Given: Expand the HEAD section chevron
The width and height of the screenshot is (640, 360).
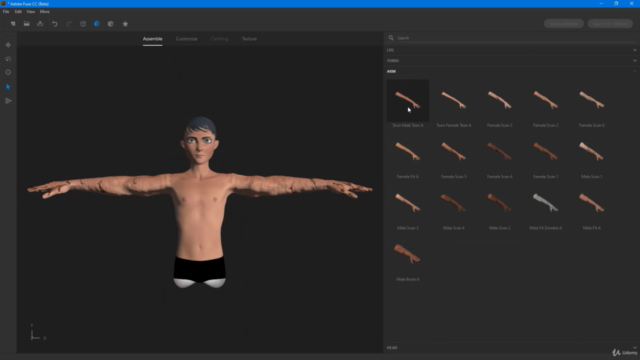Looking at the screenshot, I should (635, 348).
